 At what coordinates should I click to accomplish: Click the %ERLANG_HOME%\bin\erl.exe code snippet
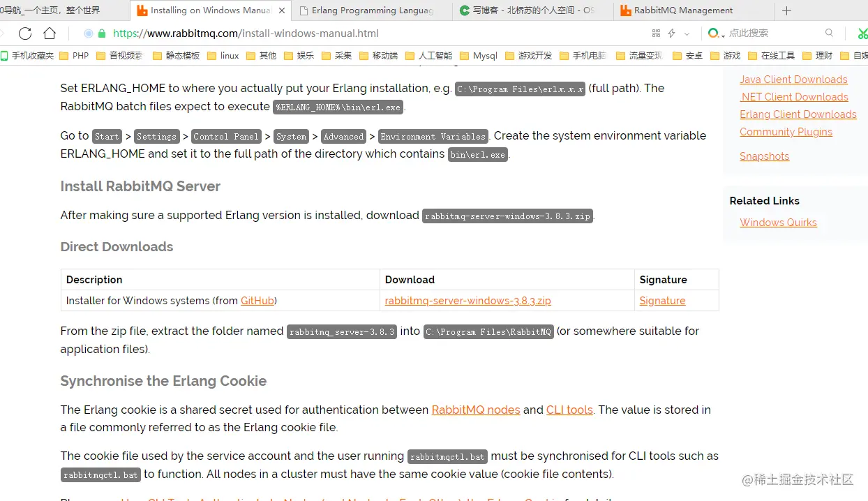point(338,107)
